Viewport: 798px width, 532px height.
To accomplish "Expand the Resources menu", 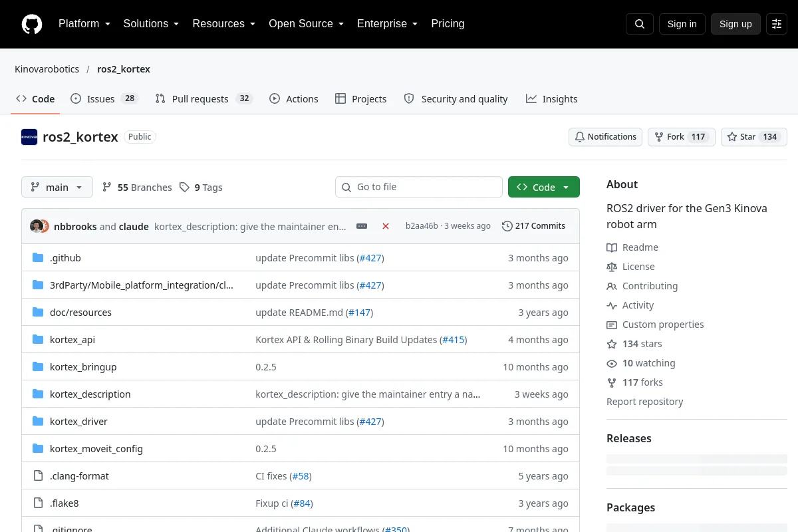I will coord(224,24).
